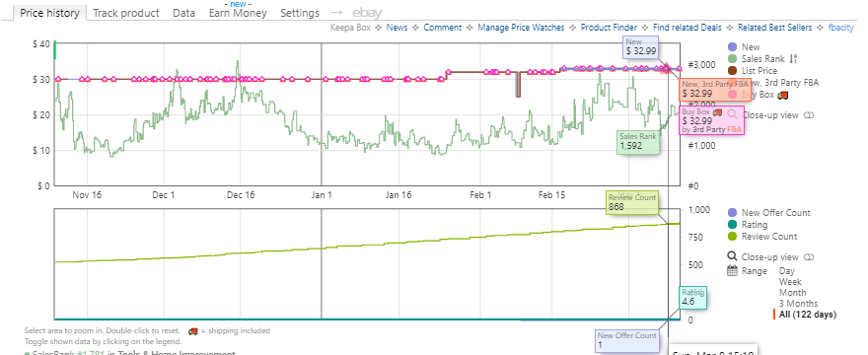This screenshot has width=868, height=355.
Task: Click the Sales Rank 1,592 tooltip
Action: (639, 142)
